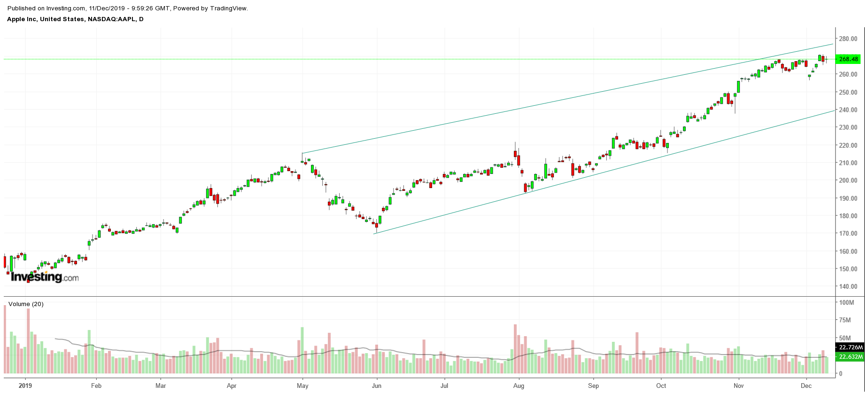Click the 160.00 price axis label
Image resolution: width=868 pixels, height=394 pixels.
pos(848,252)
